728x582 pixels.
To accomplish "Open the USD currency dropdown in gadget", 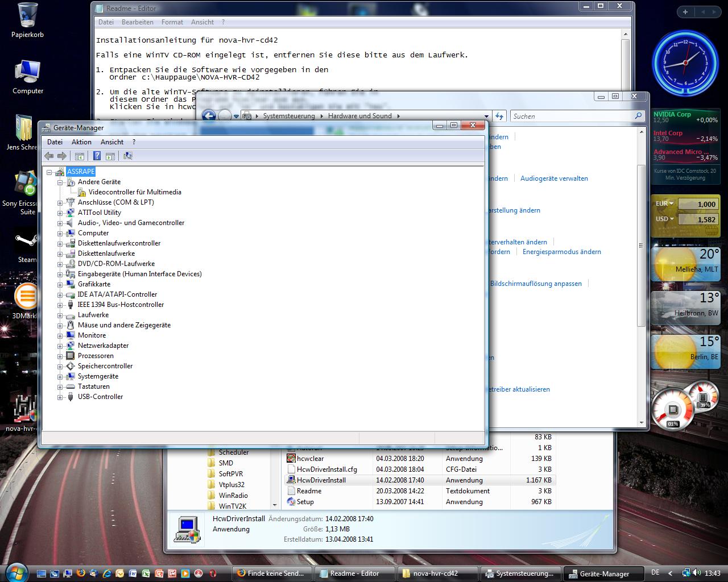I will click(x=672, y=219).
